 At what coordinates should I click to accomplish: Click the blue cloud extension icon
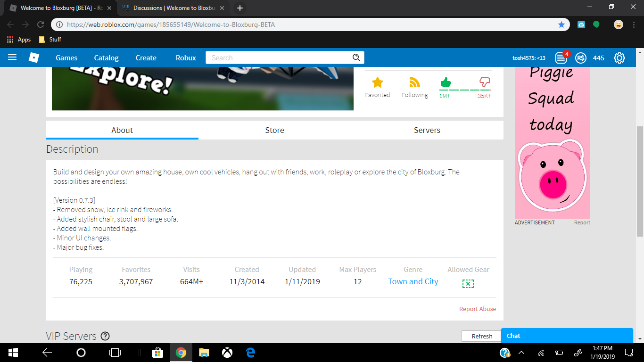coord(581,25)
